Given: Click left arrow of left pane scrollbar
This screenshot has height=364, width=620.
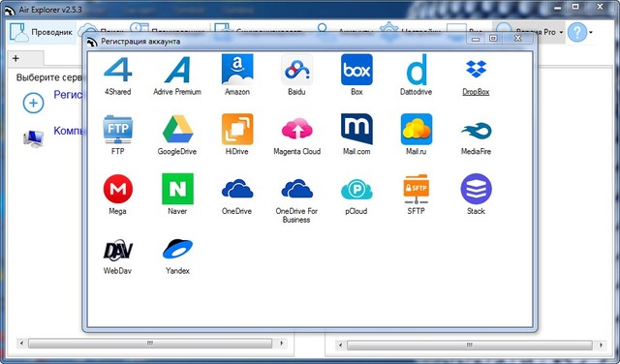Looking at the screenshot, I should click(x=21, y=343).
